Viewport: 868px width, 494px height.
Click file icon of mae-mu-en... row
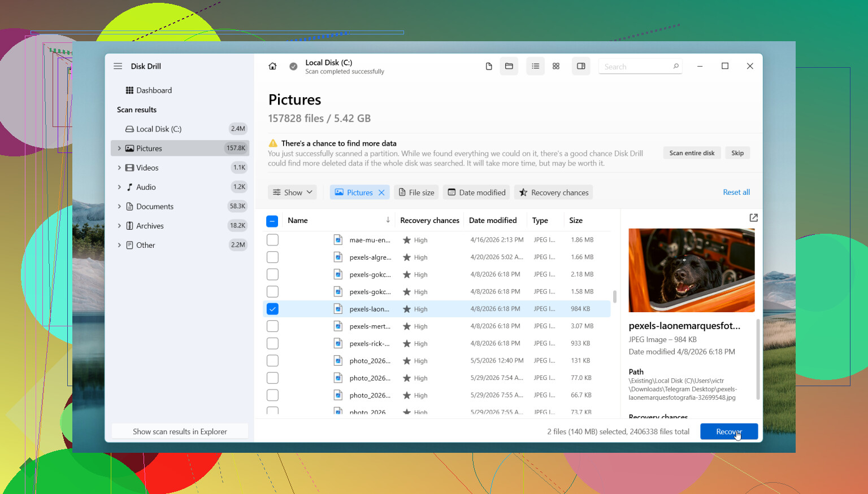[x=338, y=240]
